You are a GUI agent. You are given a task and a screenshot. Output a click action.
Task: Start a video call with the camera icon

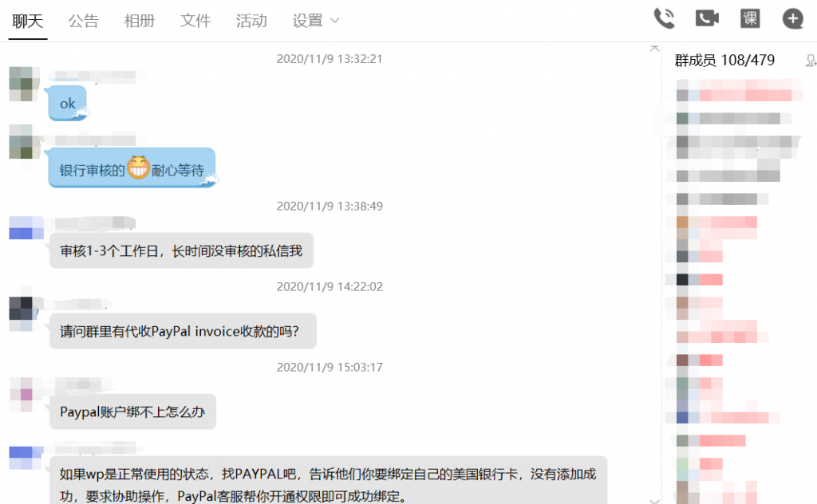coord(707,19)
